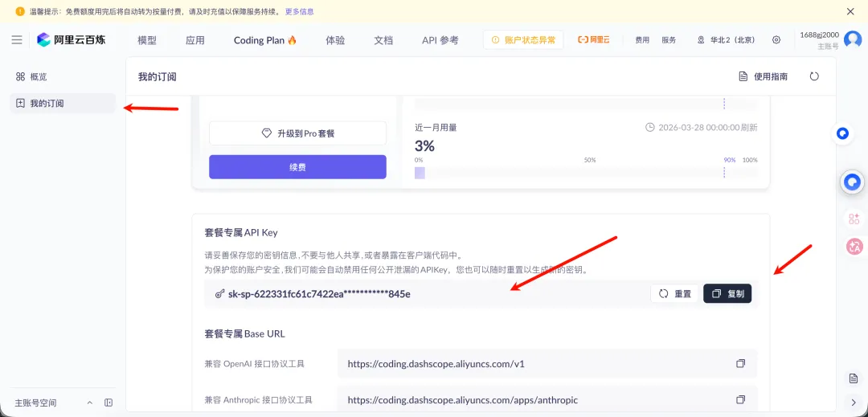Open the settings gear icon
The image size is (868, 417).
click(776, 40)
